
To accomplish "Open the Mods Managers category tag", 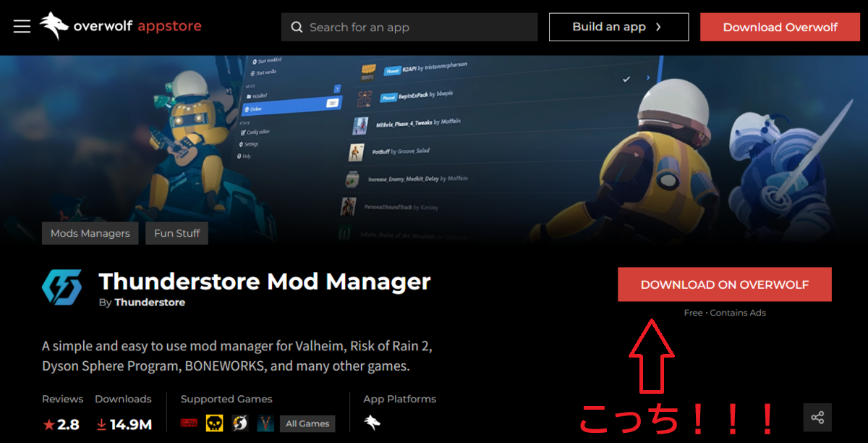I will (x=90, y=233).
